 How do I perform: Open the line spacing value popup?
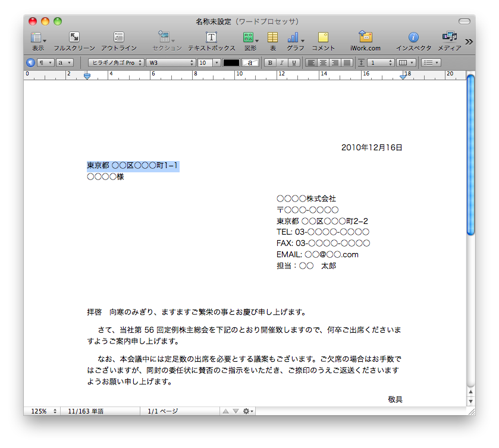coord(381,62)
